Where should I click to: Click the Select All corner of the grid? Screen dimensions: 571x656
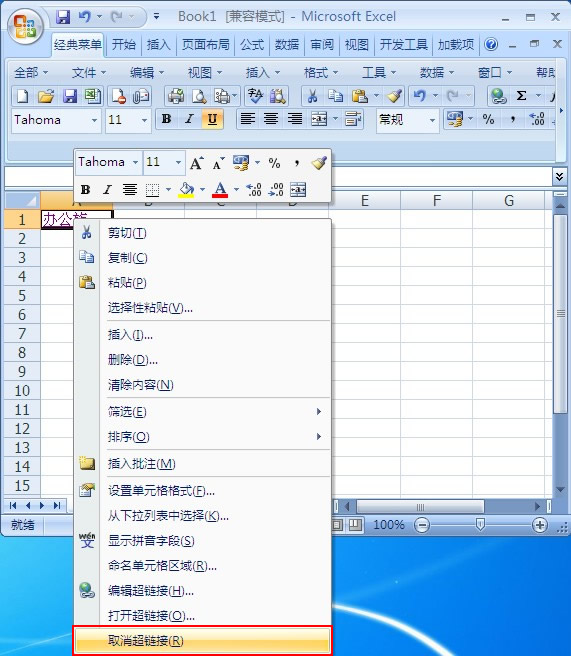(x=22, y=201)
